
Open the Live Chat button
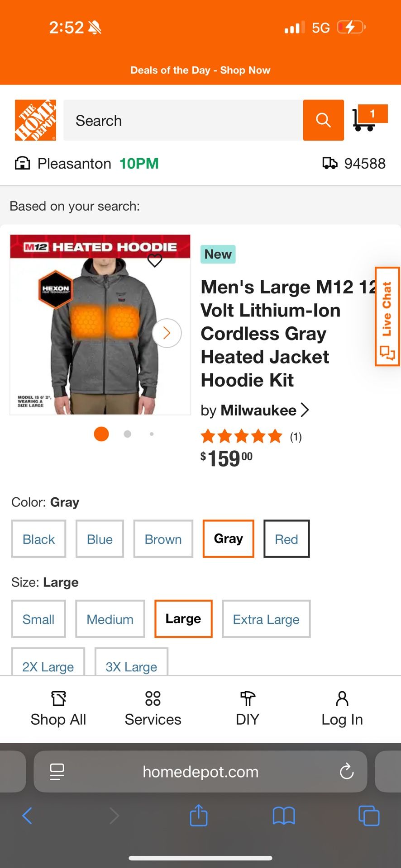(387, 316)
